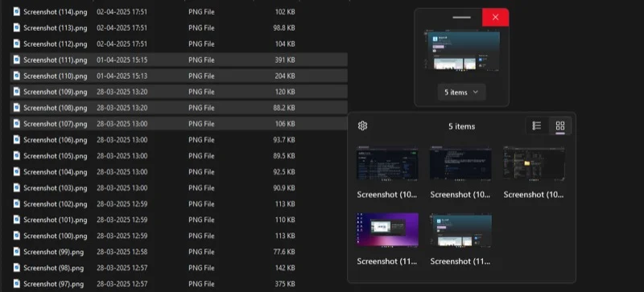
Task: Click the file icon of Screenshot (108).png
Action: pyautogui.click(x=16, y=108)
